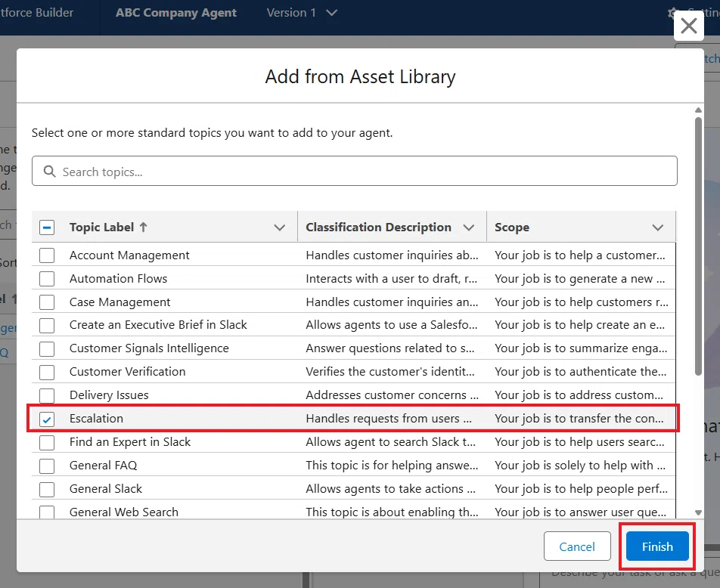Click the Case Management topic label
The height and width of the screenshot is (588, 720).
[119, 302]
